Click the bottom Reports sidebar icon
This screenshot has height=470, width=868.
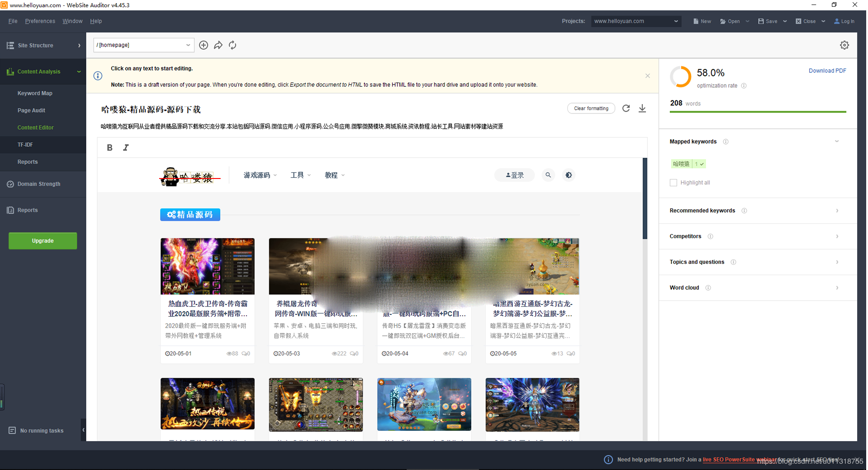(x=10, y=210)
